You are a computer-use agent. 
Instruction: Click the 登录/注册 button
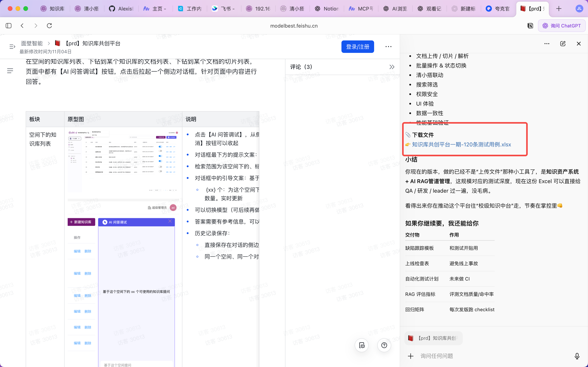tap(358, 47)
